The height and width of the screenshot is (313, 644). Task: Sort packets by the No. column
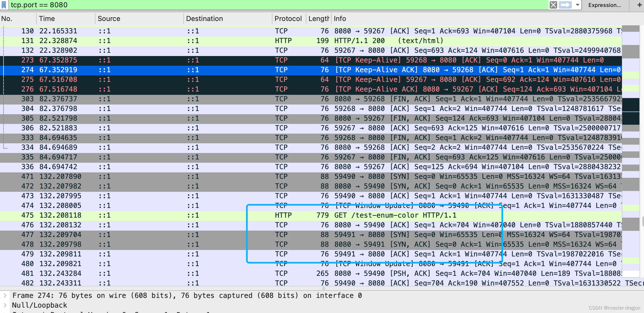18,19
